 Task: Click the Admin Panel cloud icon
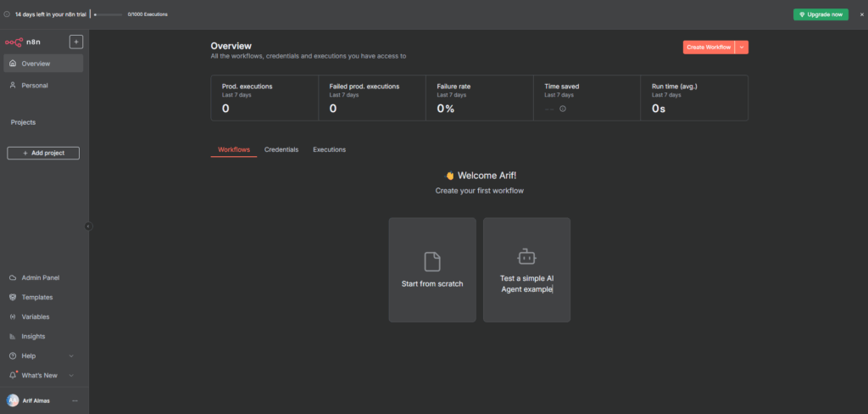click(x=13, y=277)
